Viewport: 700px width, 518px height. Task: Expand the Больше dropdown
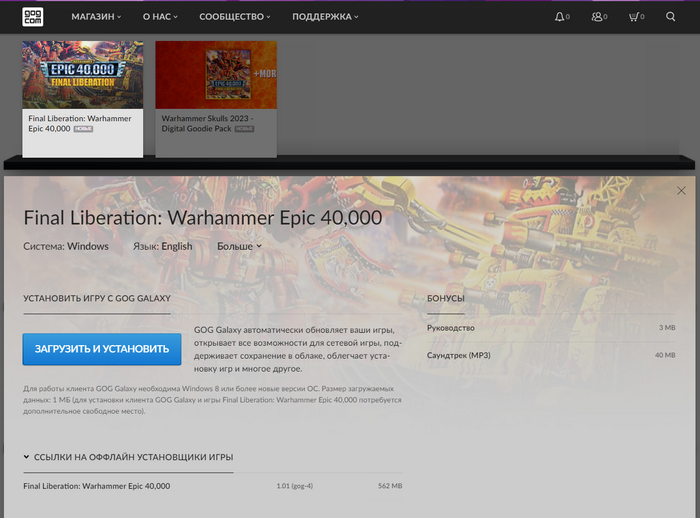239,246
